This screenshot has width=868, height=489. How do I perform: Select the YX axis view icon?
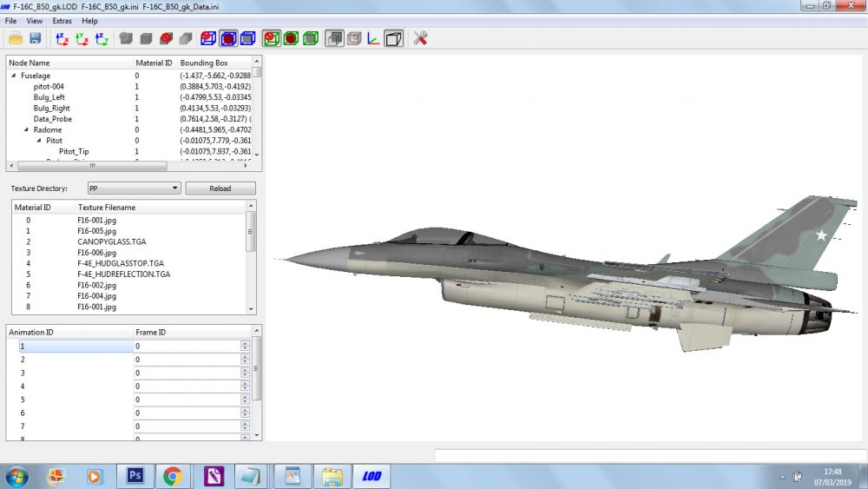82,38
